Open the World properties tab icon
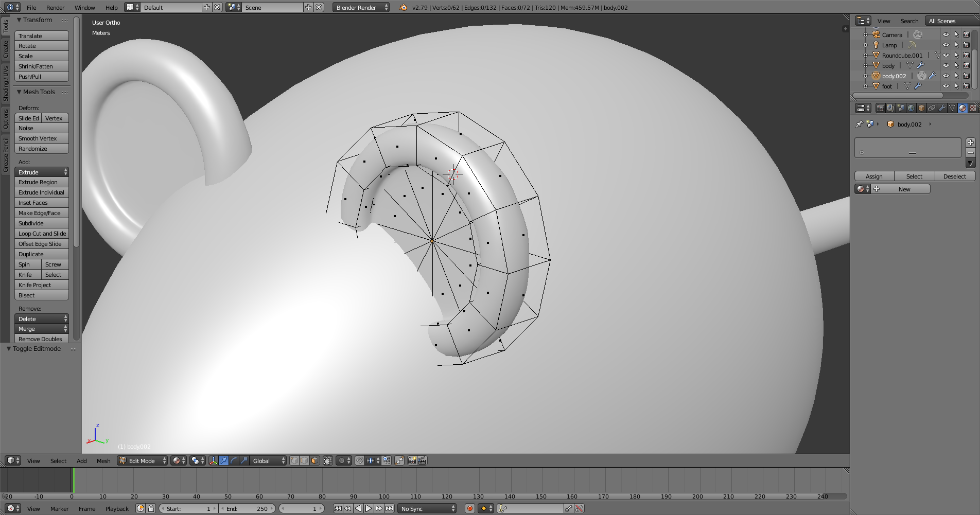This screenshot has width=980, height=515. [x=911, y=108]
